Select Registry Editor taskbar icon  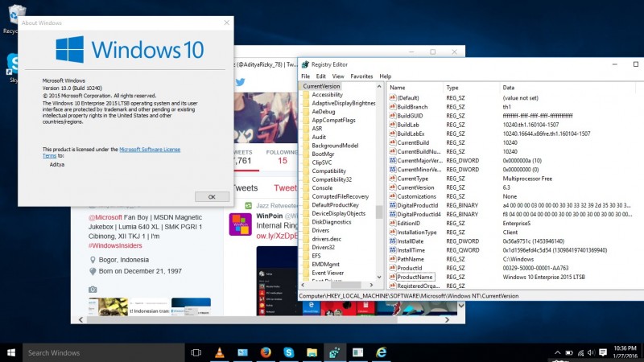335,352
